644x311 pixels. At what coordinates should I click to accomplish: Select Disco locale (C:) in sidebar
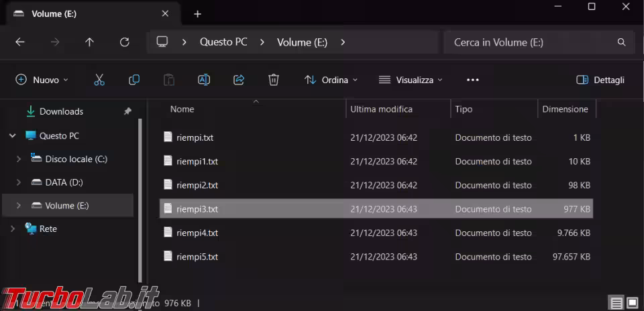(x=76, y=159)
